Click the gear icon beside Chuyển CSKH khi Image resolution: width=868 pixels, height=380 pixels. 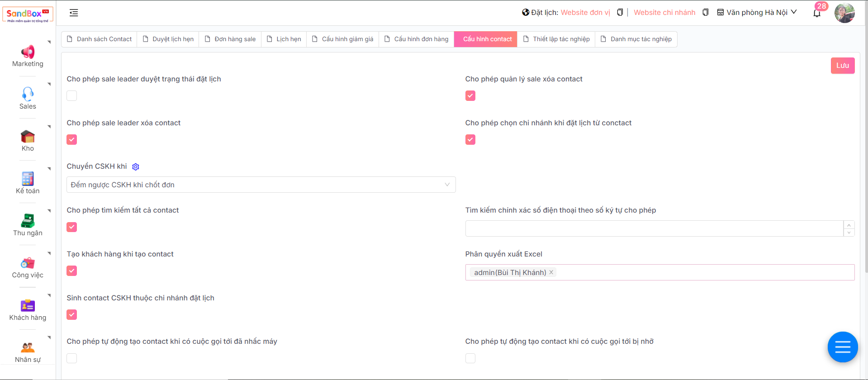click(x=136, y=167)
